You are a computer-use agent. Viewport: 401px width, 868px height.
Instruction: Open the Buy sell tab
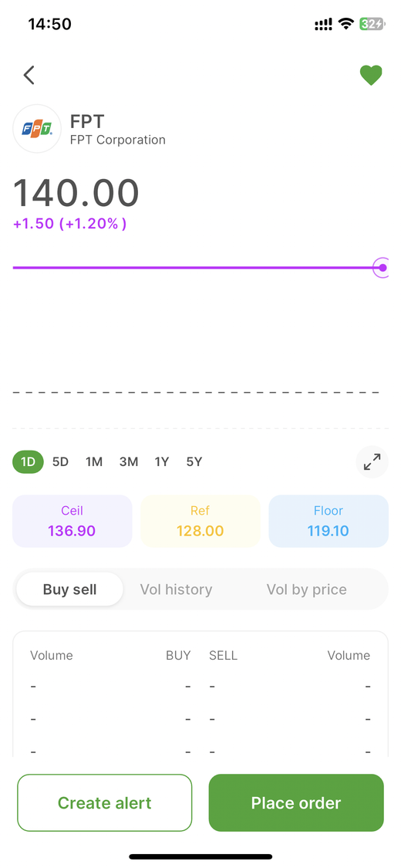coord(69,589)
